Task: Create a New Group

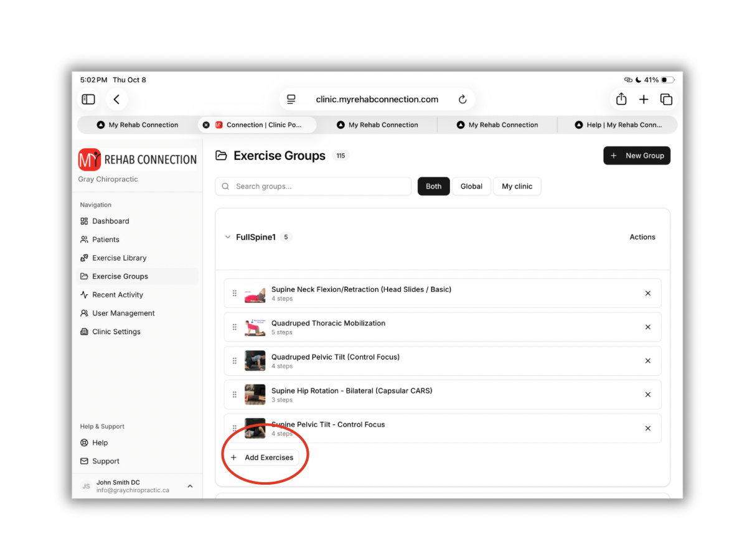Action: point(637,156)
